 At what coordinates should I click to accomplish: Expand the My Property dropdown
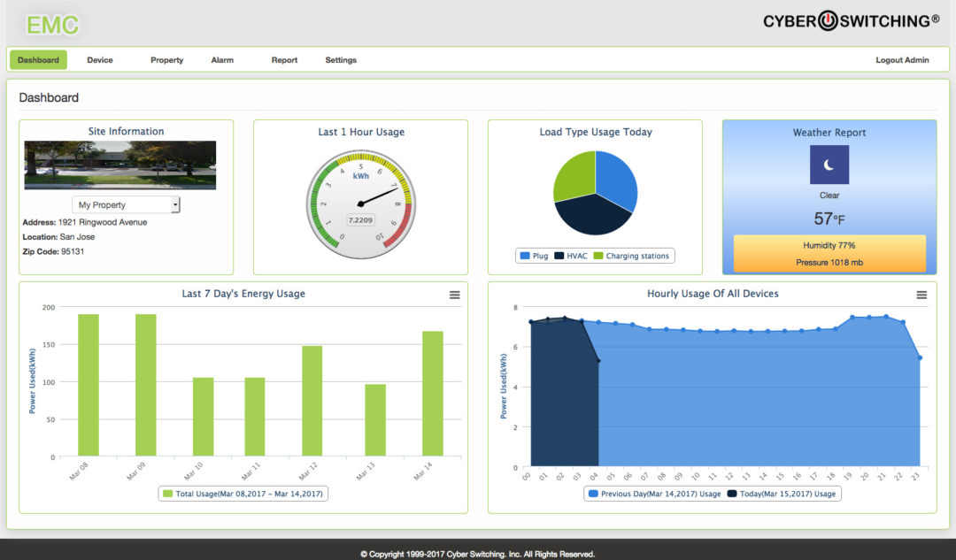(127, 204)
